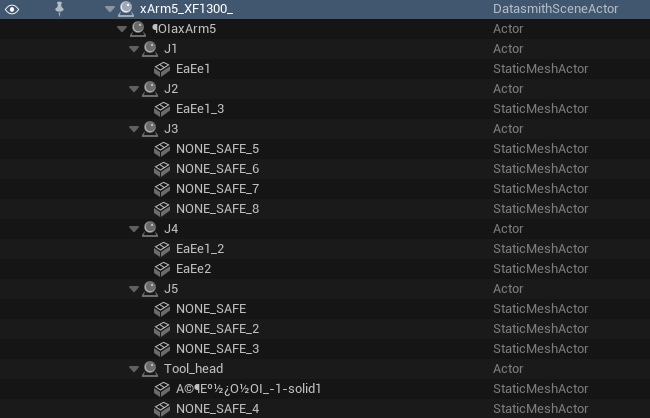650x418 pixels.
Task: Click the pin icon beside xArm5_XF1300_
Action: 59,9
